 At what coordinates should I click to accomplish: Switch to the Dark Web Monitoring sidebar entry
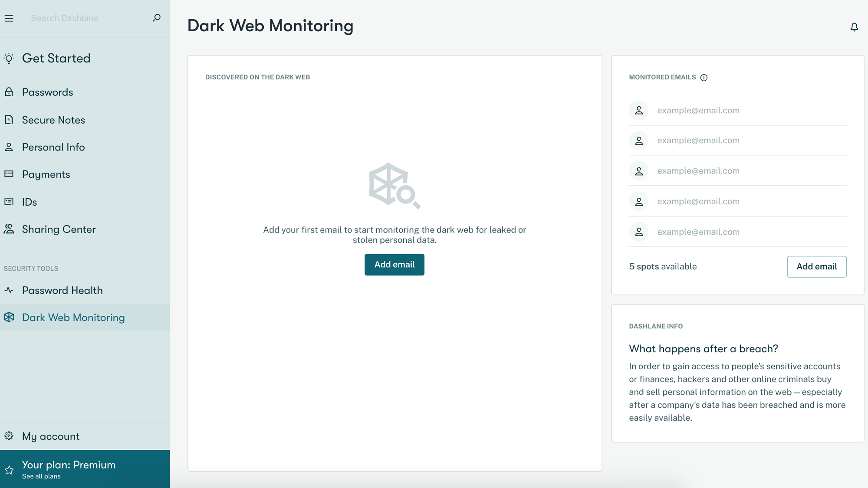[x=73, y=317]
